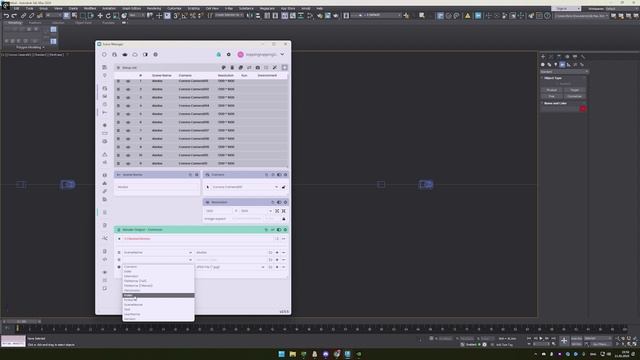The height and width of the screenshot is (360, 640).
Task: Toggle the half-circle theme icon in Scene Manager
Action: [145, 54]
